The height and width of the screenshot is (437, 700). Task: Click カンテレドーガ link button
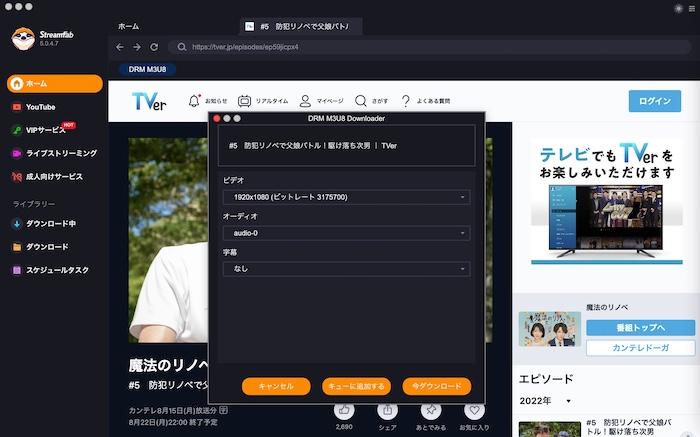[640, 348]
